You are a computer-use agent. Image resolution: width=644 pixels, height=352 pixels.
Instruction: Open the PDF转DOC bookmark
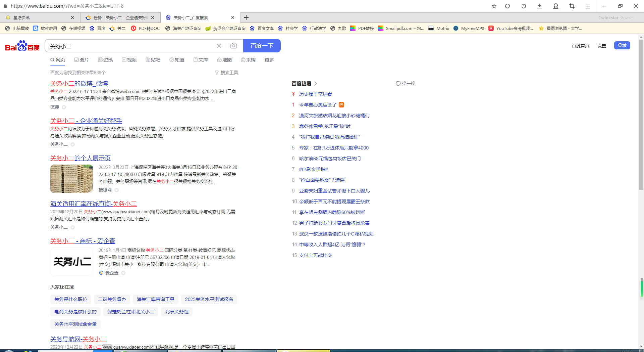coord(146,28)
